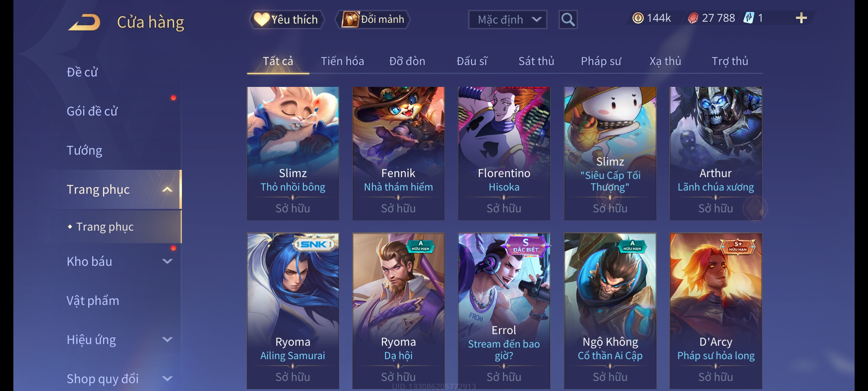Switch to the Pháp sư tab
868x391 pixels.
[601, 61]
